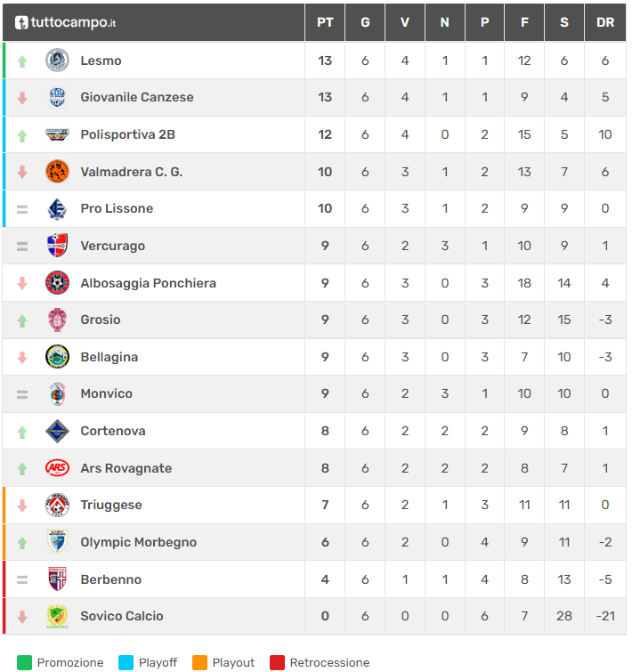This screenshot has width=632, height=672.
Task: Click the Giovanile Canzese team crest
Action: [x=57, y=97]
